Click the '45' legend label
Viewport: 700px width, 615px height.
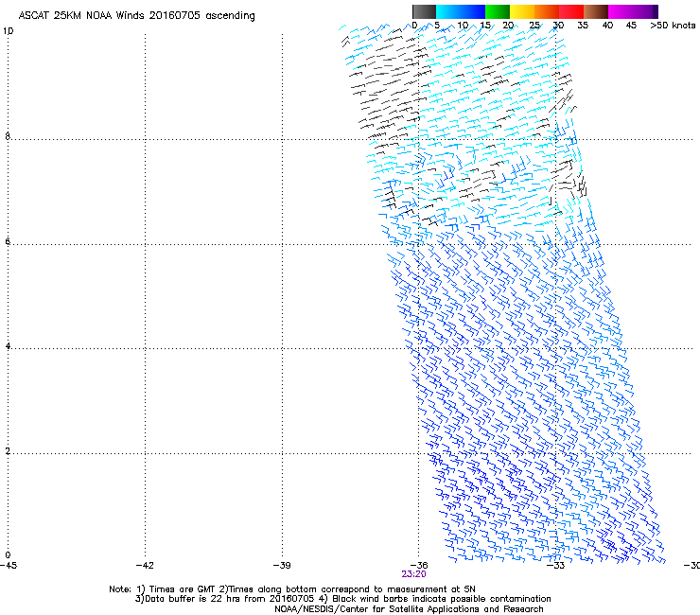click(x=631, y=26)
